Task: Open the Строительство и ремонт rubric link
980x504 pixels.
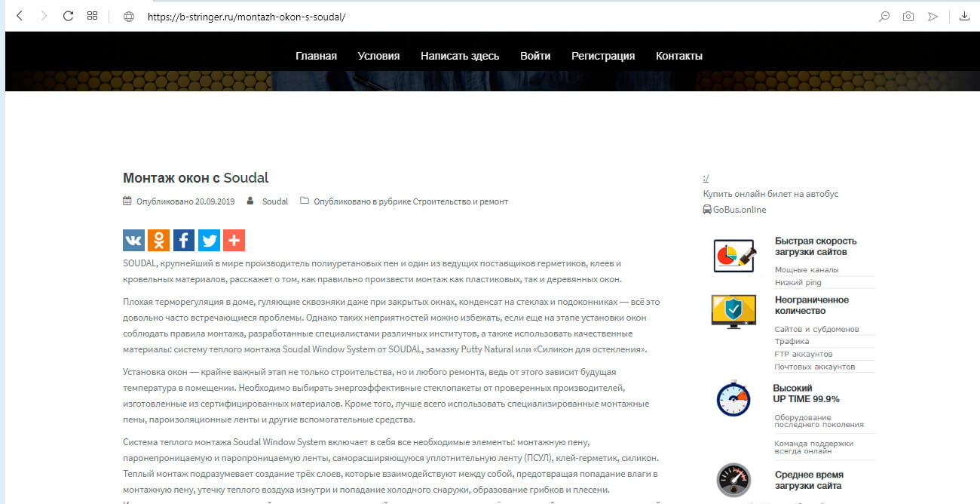Action: 461,201
